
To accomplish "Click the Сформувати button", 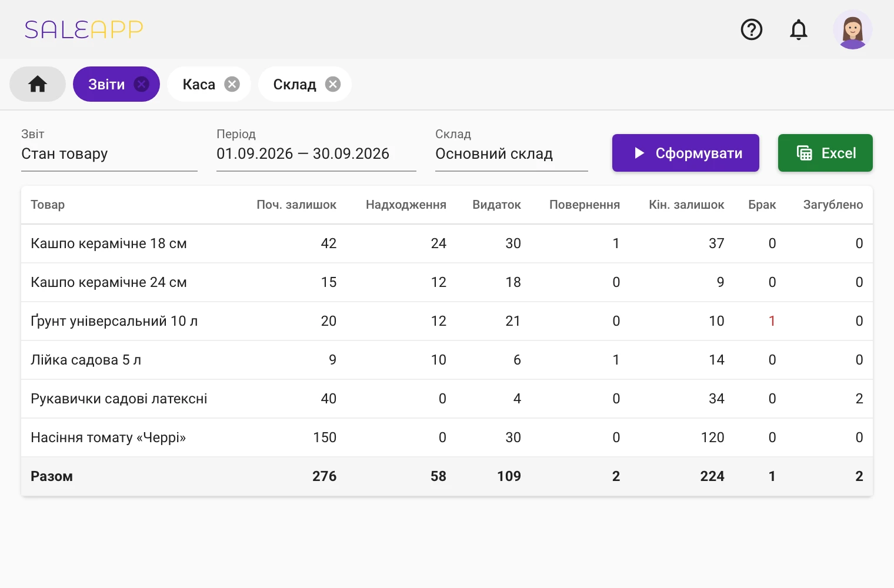I will point(686,153).
